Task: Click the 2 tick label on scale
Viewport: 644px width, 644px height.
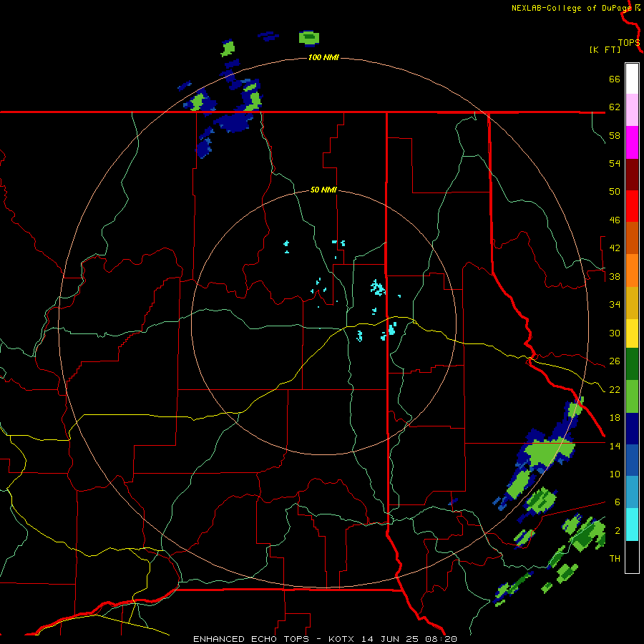Action: click(618, 531)
